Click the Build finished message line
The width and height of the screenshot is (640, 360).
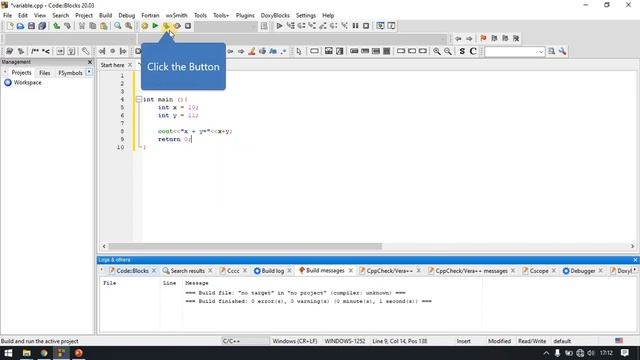point(308,301)
